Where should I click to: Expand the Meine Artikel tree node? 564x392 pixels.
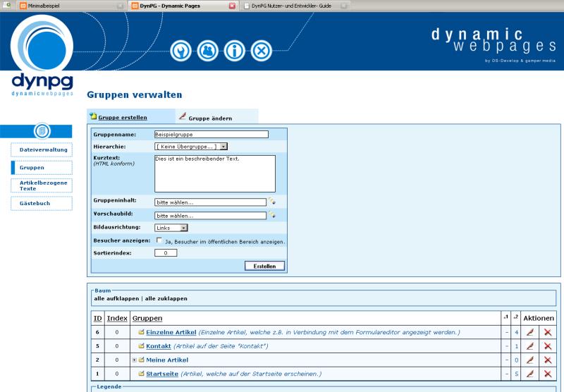(x=135, y=360)
